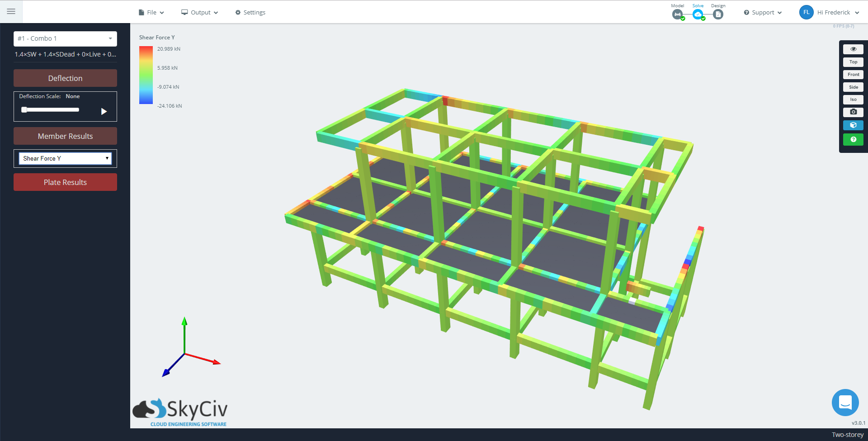
Task: Expand the Shear Force Y result dropdown
Action: tap(65, 158)
